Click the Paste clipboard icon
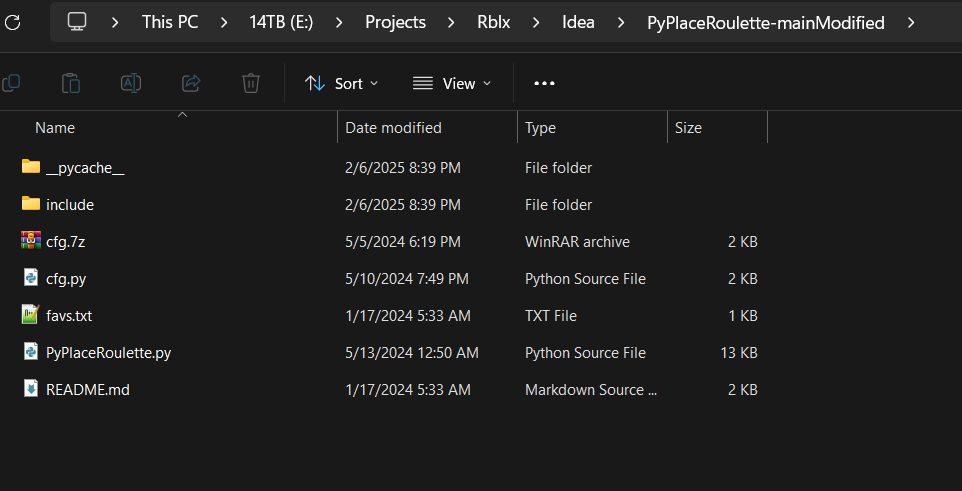 [x=71, y=83]
